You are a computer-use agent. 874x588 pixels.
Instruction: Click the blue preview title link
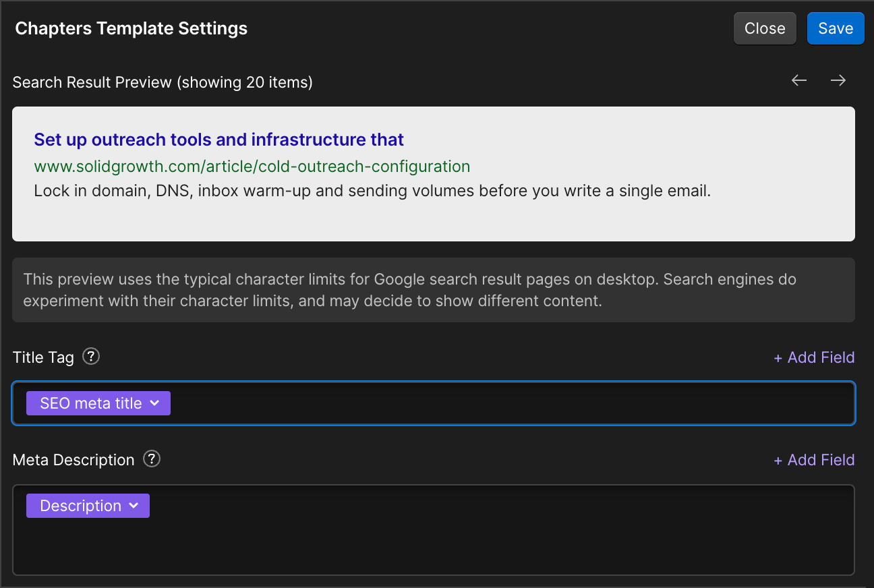pyautogui.click(x=218, y=140)
